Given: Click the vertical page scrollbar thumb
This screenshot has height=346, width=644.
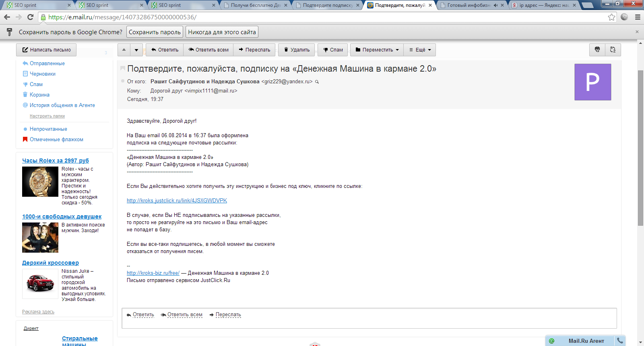Looking at the screenshot, I should tap(640, 148).
